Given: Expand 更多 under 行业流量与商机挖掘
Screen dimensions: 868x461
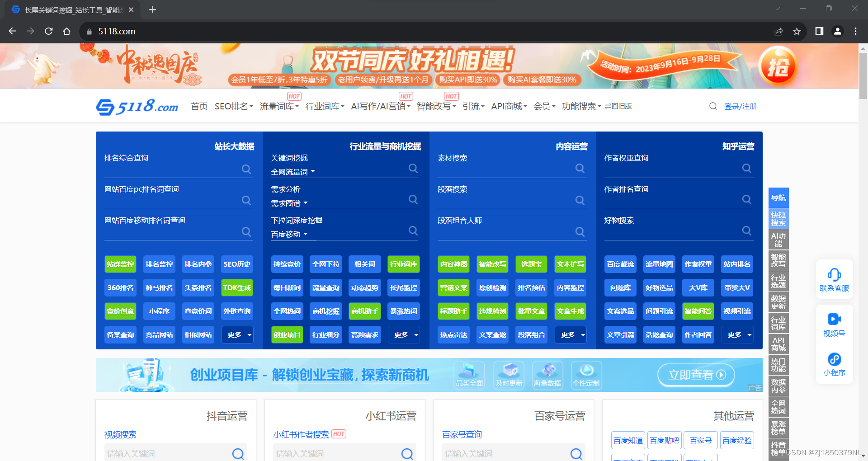Looking at the screenshot, I should click(x=404, y=335).
